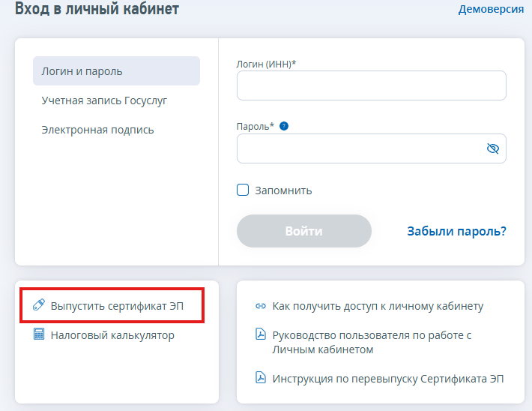
Task: Open Выпустить сертификат ЭП link
Action: pyautogui.click(x=117, y=306)
